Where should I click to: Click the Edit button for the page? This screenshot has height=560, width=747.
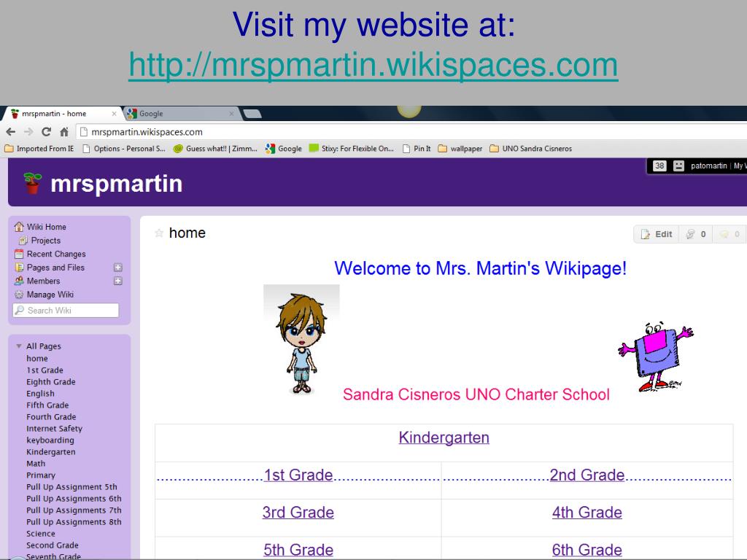[657, 234]
